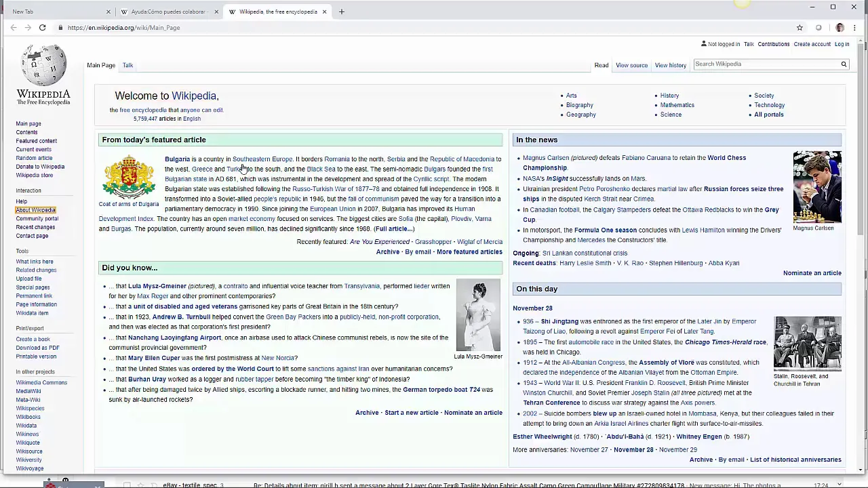Open the Coat of arms of Bulgaria image
868x488 pixels.
pos(129,177)
